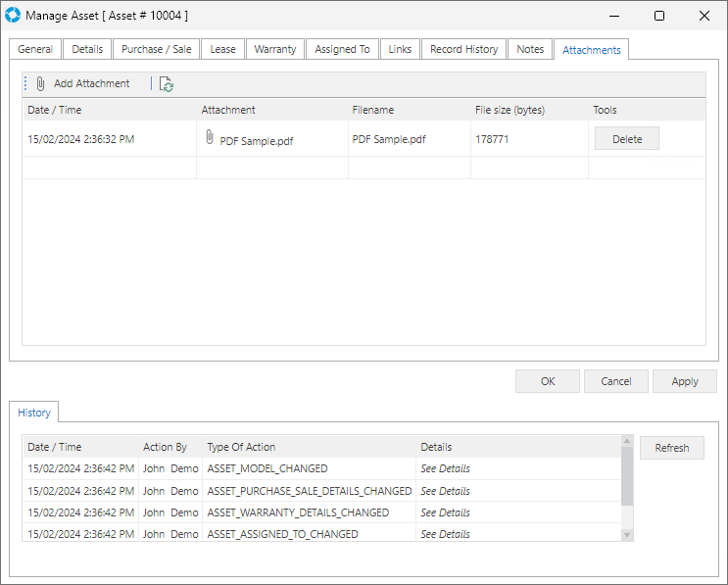728x585 pixels.
Task: Click the toolbar drag grip handle
Action: coord(26,84)
